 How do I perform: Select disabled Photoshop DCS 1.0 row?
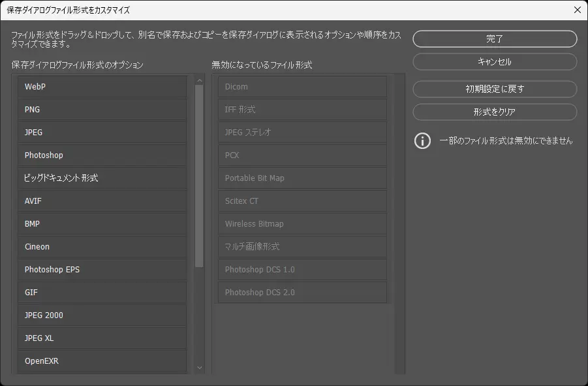click(303, 270)
